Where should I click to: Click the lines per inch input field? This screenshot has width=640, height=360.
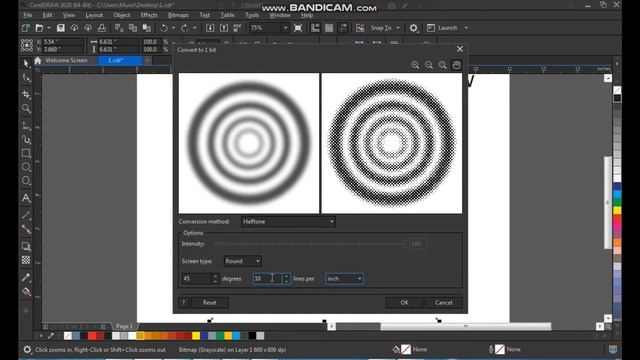(x=267, y=278)
